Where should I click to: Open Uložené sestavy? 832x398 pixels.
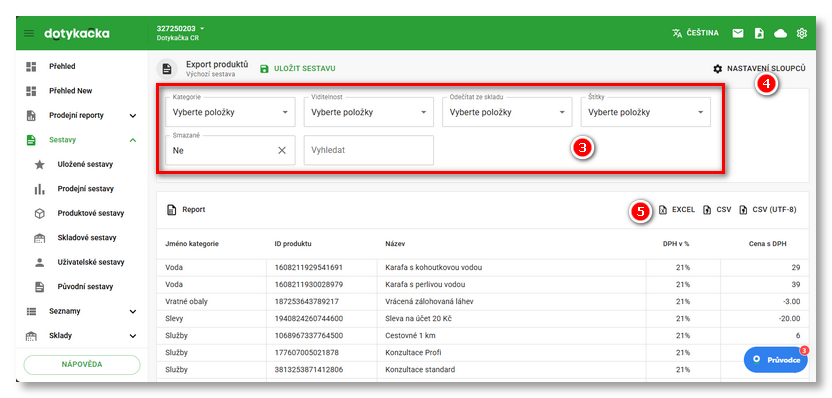pos(85,165)
